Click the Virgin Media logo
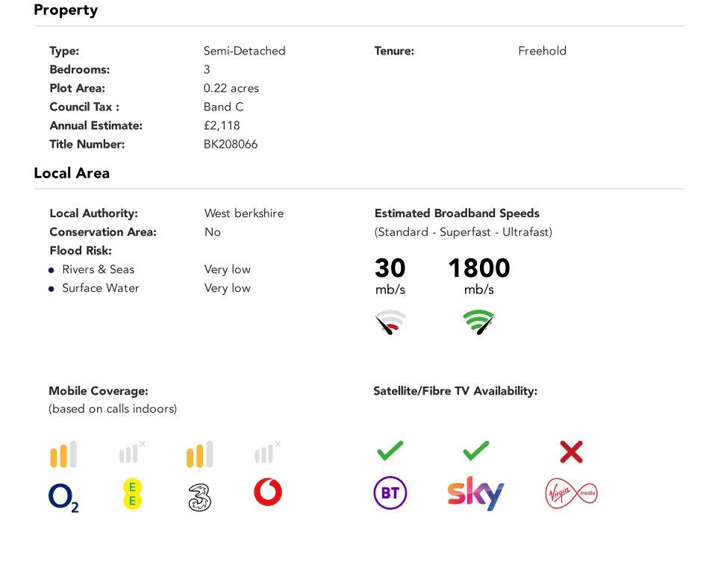 [571, 494]
